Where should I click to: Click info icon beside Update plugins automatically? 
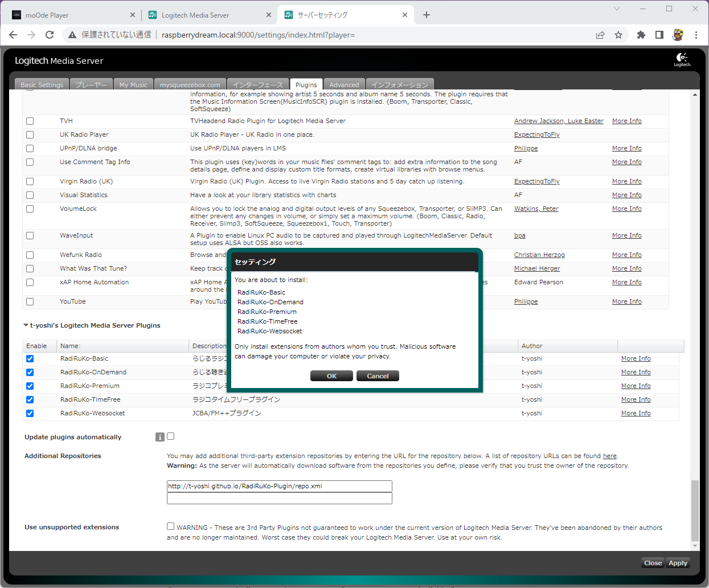click(x=160, y=437)
